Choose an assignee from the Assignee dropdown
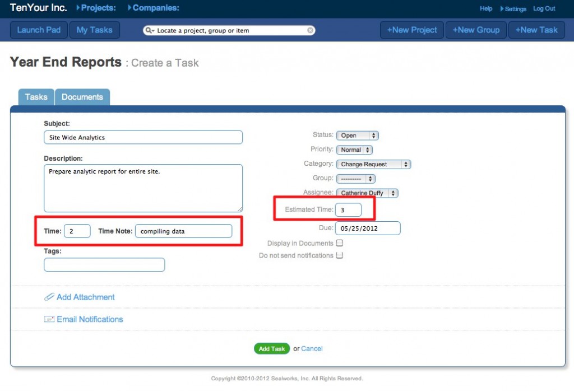The image size is (574, 392). (367, 193)
